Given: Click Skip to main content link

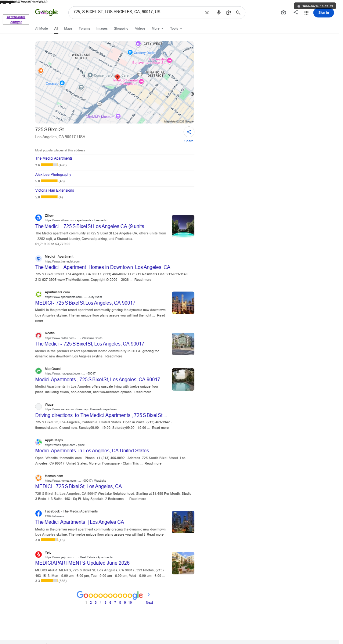Looking at the screenshot, I should [x=16, y=20].
